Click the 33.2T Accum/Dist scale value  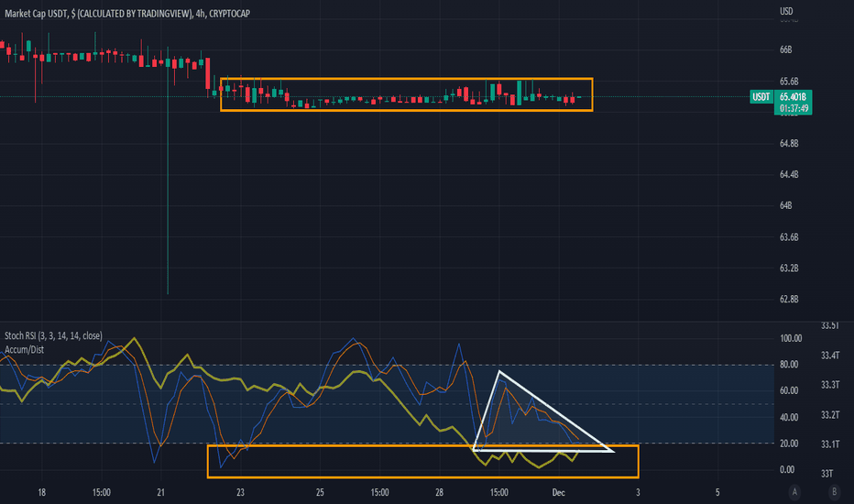click(830, 414)
